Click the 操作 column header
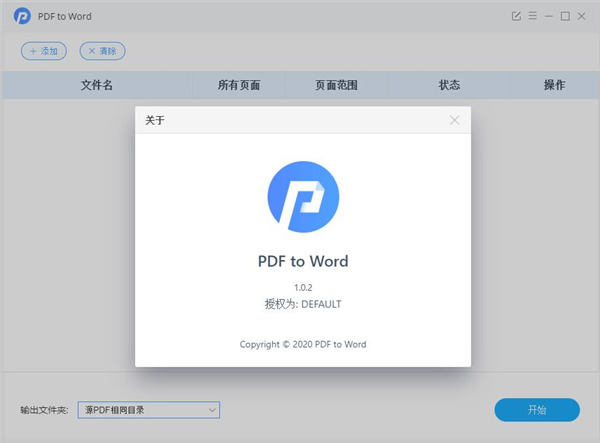 [x=554, y=85]
